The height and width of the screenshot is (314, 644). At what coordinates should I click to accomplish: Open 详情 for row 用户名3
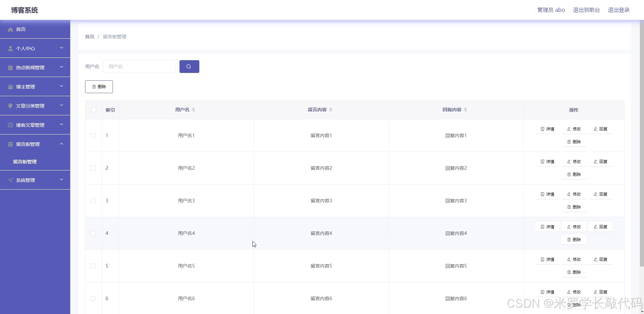coord(547,194)
